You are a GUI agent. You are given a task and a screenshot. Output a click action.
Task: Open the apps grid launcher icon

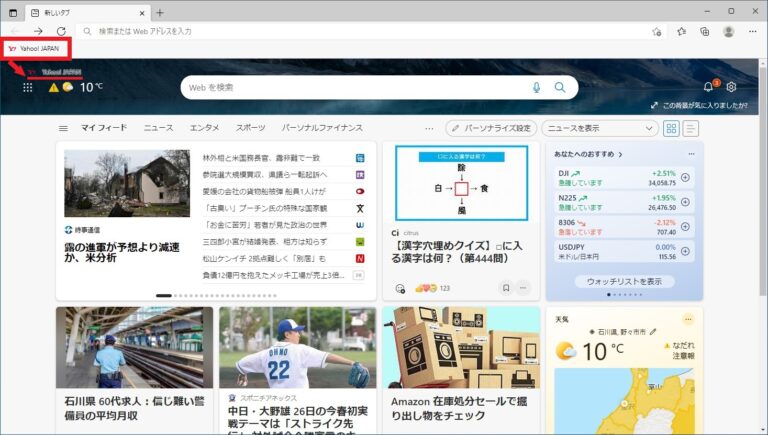pos(27,87)
